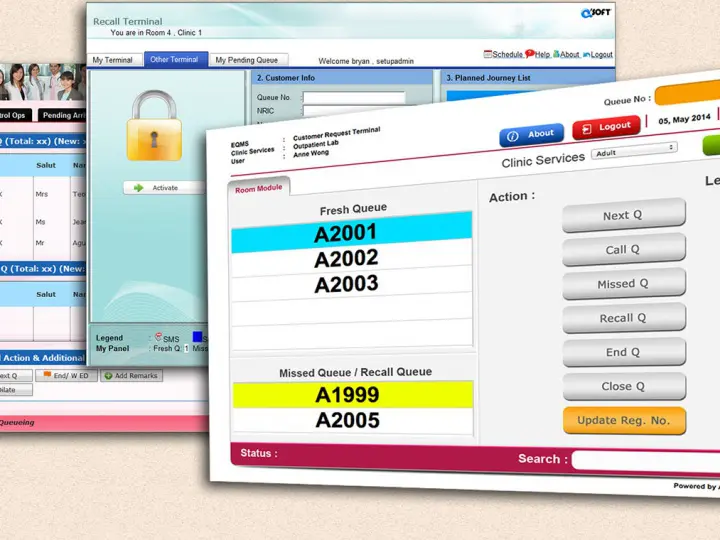This screenshot has width=720, height=540.
Task: Click the Schedule icon link in header
Action: pos(503,55)
